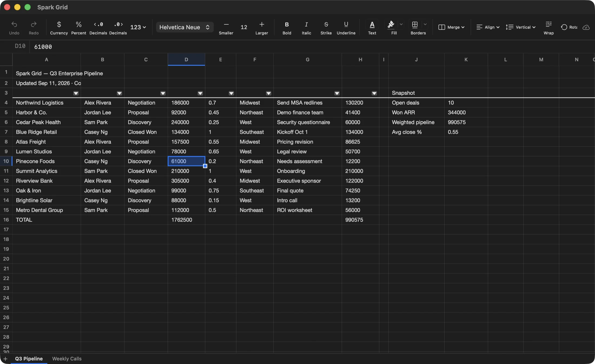Make font Larger with plus icon
595x364 pixels.
coord(262,25)
